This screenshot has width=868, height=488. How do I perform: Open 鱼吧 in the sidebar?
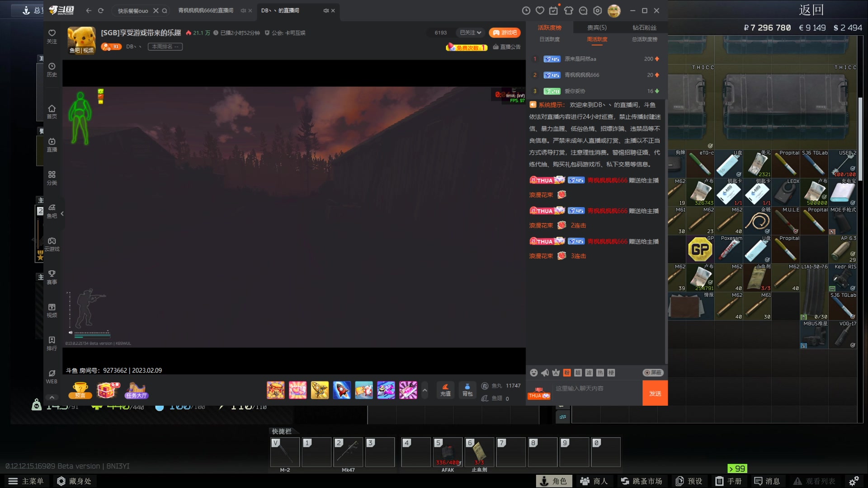pyautogui.click(x=52, y=211)
